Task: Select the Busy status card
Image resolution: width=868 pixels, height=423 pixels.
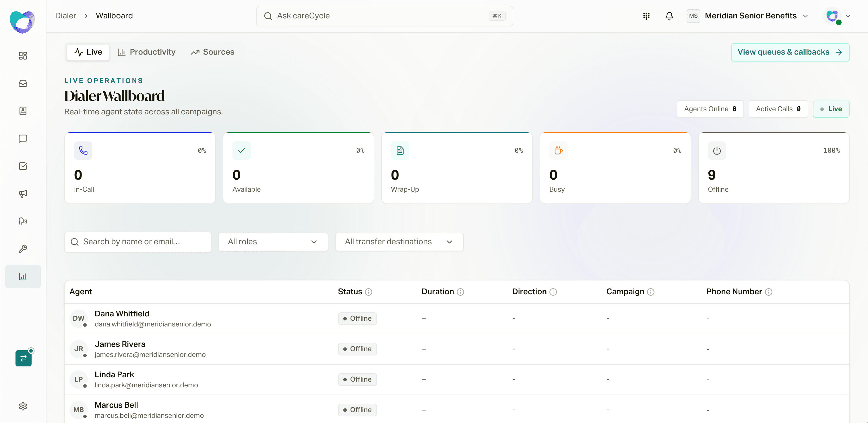Action: pos(615,168)
